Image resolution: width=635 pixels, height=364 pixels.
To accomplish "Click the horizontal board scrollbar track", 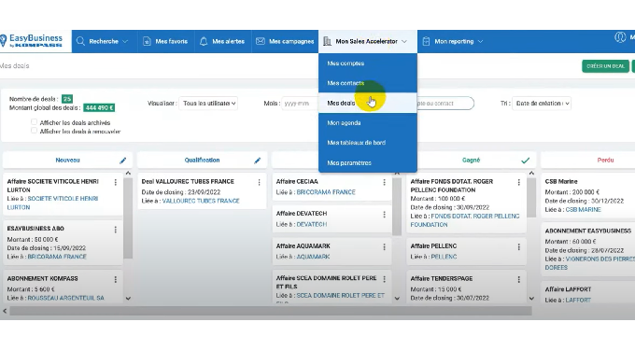I will (x=271, y=311).
